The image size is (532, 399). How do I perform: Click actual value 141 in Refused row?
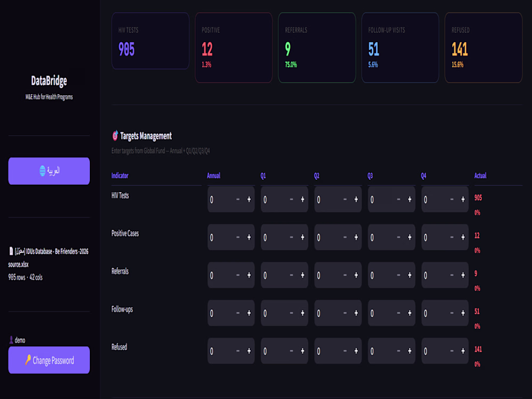tap(478, 349)
